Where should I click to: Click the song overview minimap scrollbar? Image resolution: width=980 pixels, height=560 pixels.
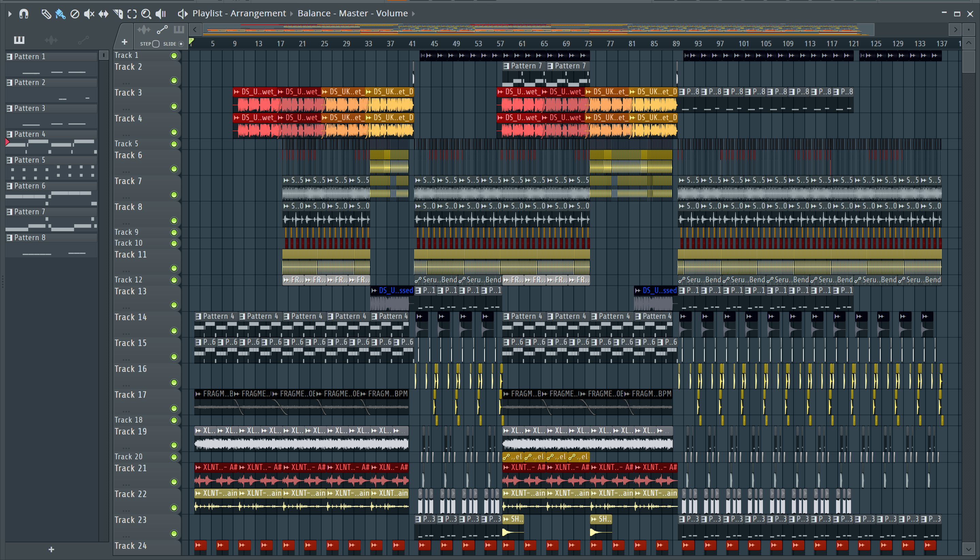tap(538, 30)
